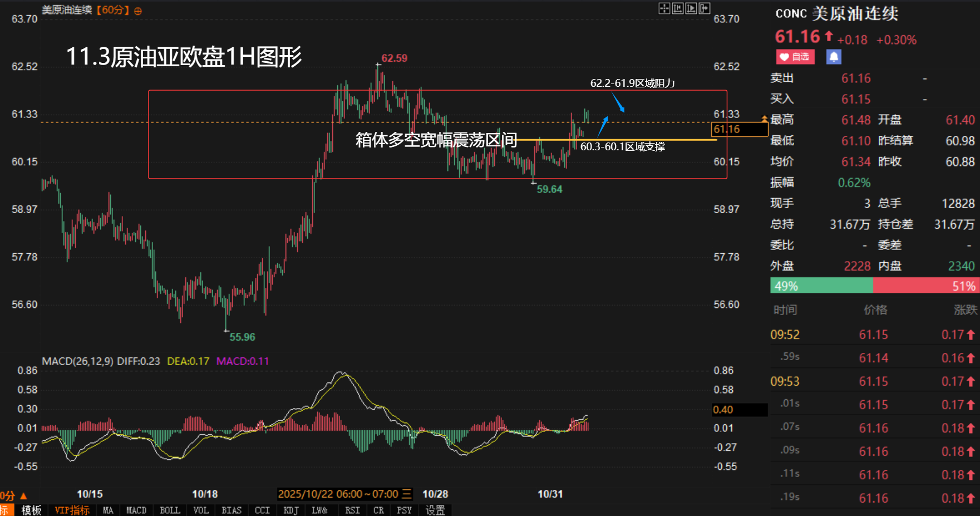Expand the period selector orange triangle
Viewport: 980px width, 516px height.
point(23,495)
